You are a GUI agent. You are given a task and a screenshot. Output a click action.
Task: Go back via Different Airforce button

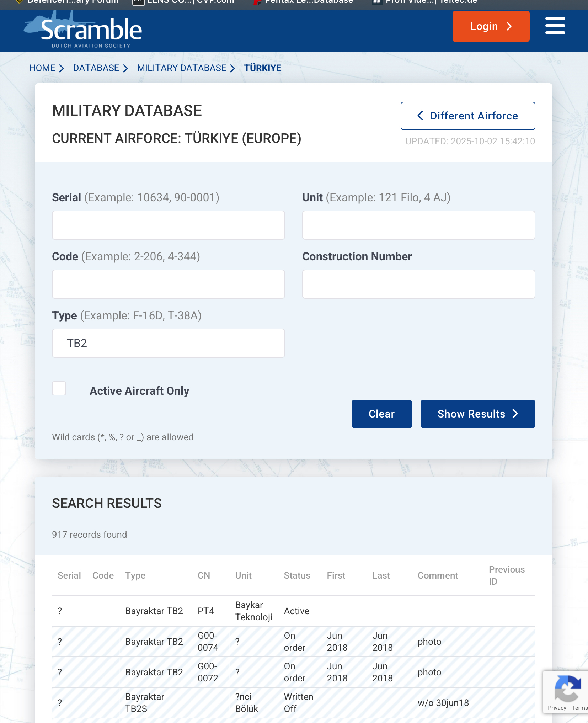467,116
